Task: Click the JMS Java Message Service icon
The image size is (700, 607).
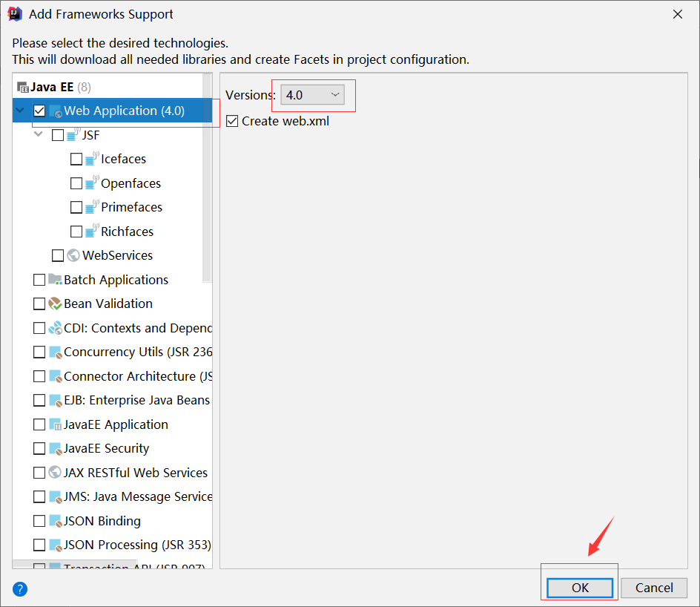Action: coord(55,496)
